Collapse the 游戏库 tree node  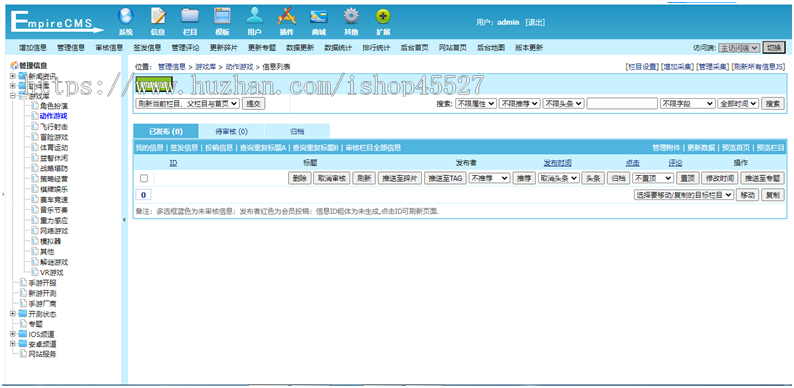[13, 96]
